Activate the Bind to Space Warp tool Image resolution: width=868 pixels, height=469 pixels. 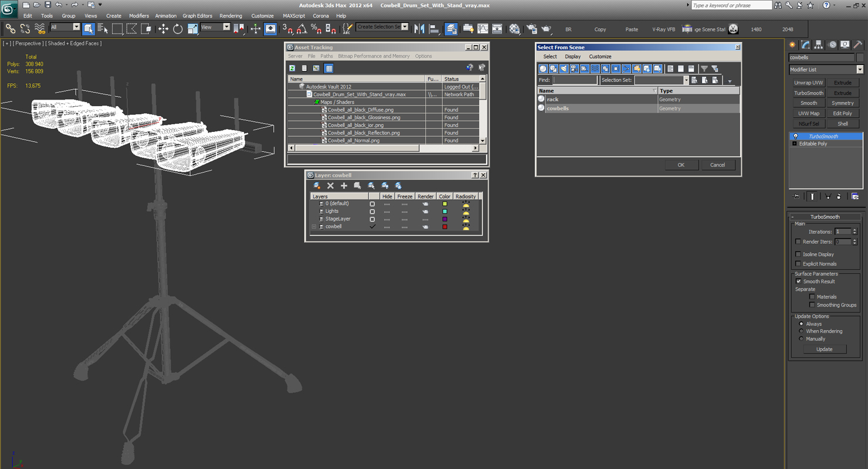(x=40, y=28)
